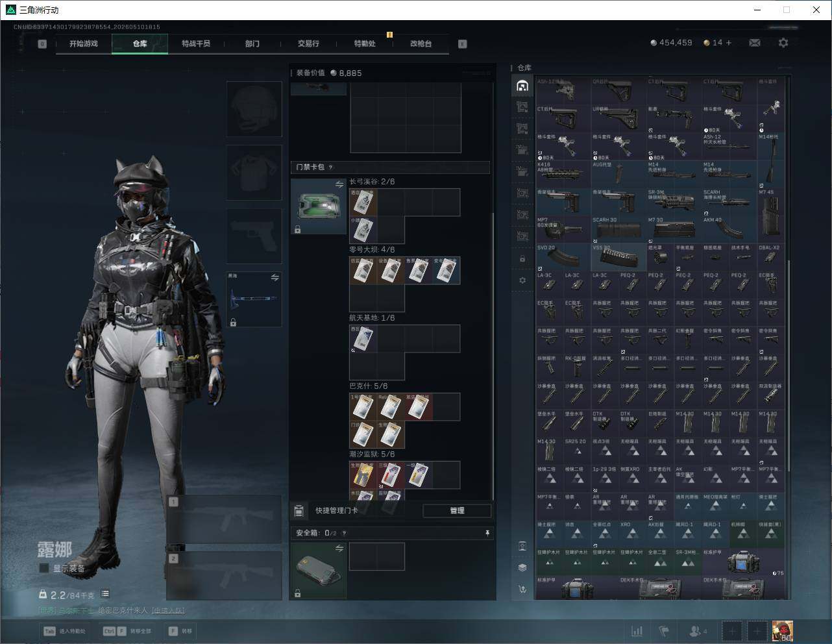Image resolution: width=832 pixels, height=644 pixels.
Task: Click the box icon above the layers icon
Action: (x=522, y=546)
